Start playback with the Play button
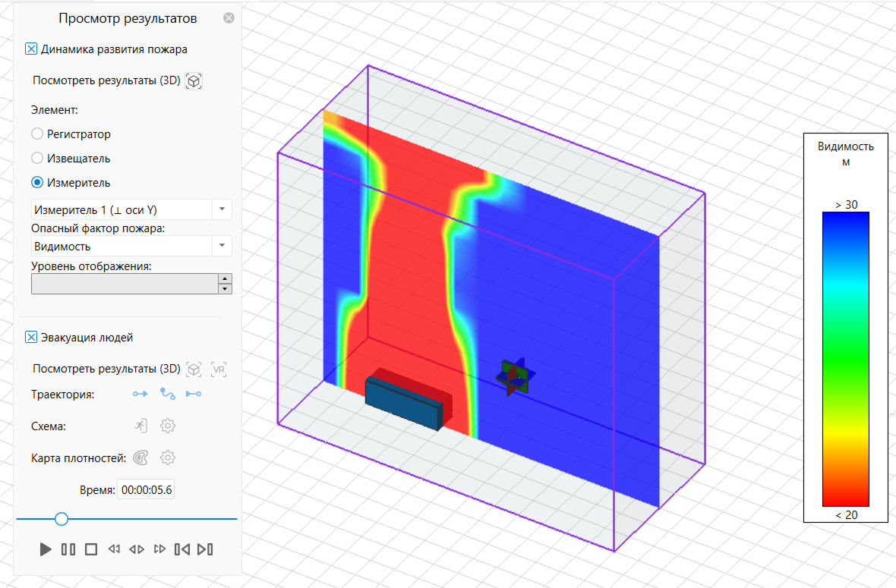Viewport: 896px width, 588px height. [x=45, y=549]
